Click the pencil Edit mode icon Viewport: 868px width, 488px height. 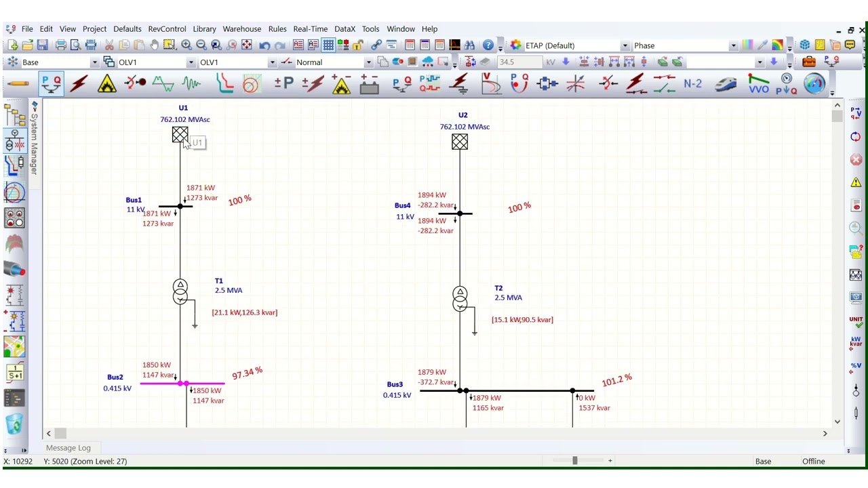(x=18, y=84)
